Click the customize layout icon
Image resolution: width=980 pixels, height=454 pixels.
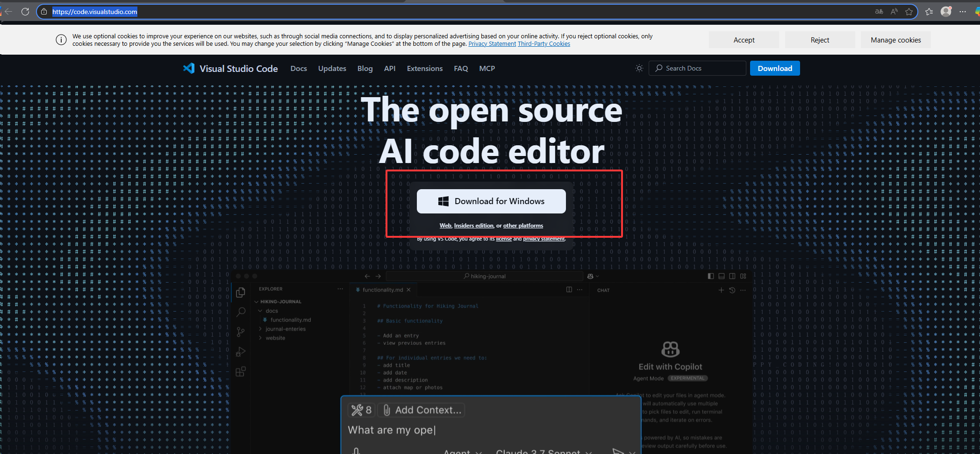tap(743, 277)
